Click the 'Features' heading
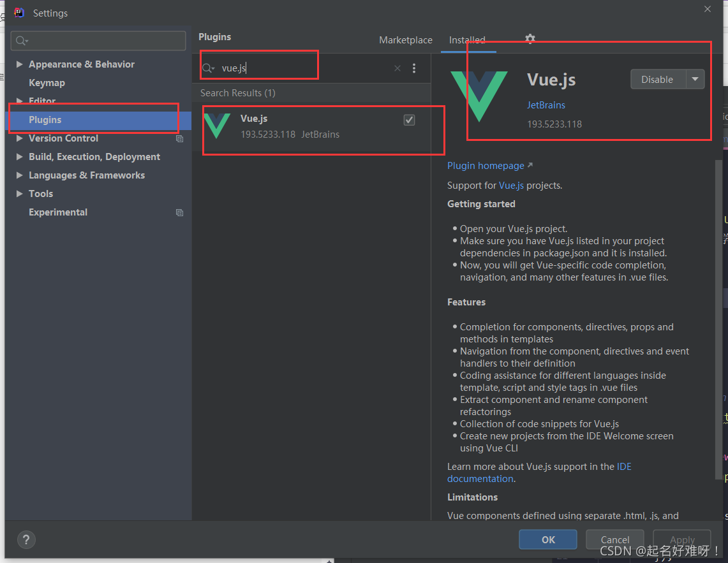Image resolution: width=728 pixels, height=563 pixels. tap(466, 302)
